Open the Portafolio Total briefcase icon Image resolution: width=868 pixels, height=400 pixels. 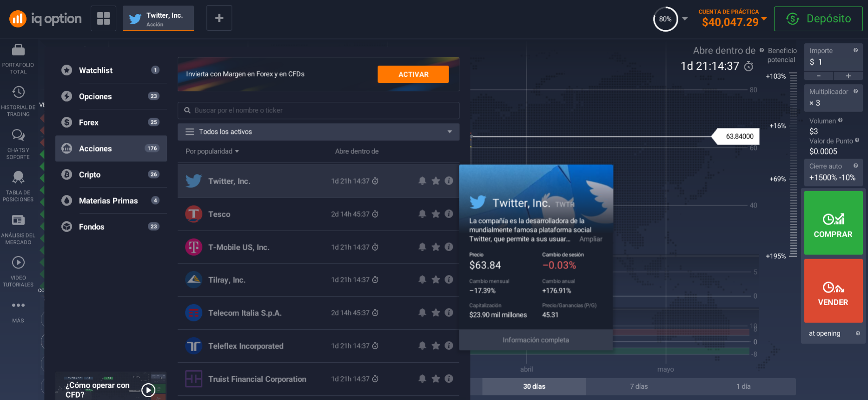(18, 50)
